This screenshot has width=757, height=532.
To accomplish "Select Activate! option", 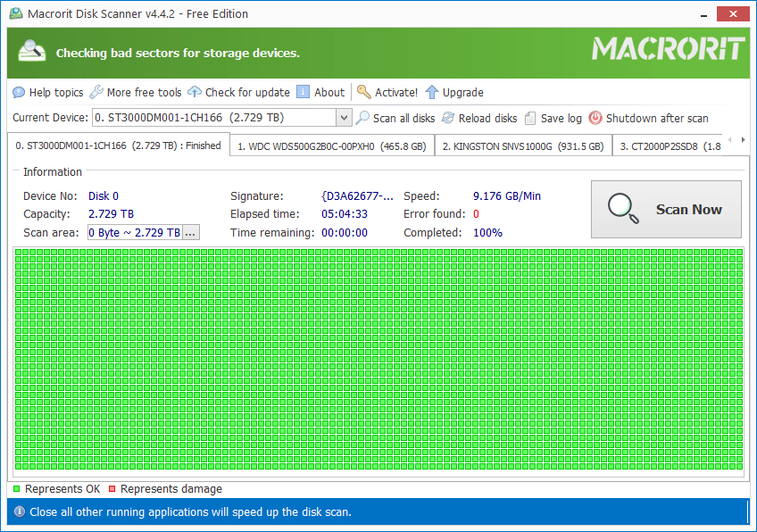I will 395,92.
